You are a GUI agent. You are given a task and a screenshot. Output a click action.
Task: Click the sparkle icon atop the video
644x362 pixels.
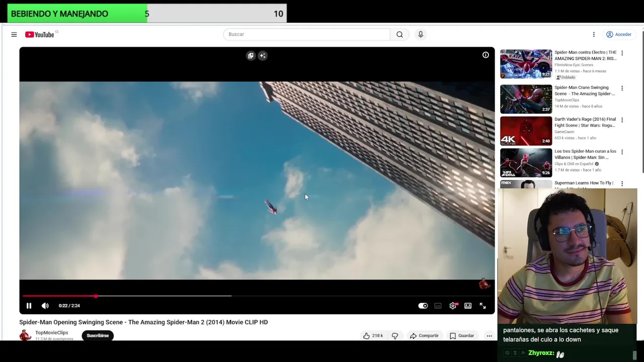[263, 56]
